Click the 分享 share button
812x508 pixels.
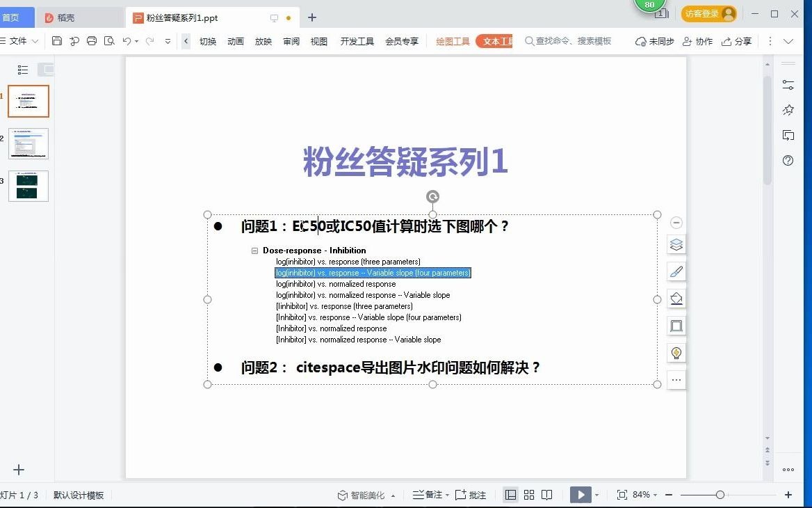tap(736, 41)
